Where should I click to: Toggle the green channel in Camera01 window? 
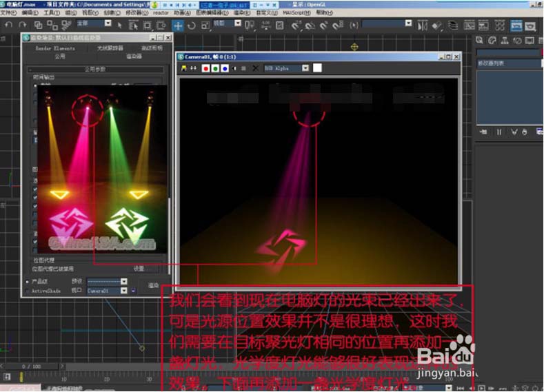pyautogui.click(x=215, y=68)
